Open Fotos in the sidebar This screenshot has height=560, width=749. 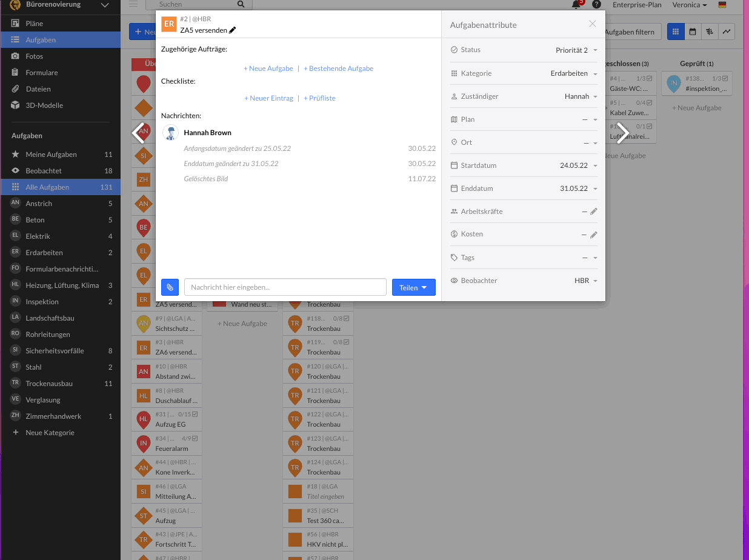point(61,56)
